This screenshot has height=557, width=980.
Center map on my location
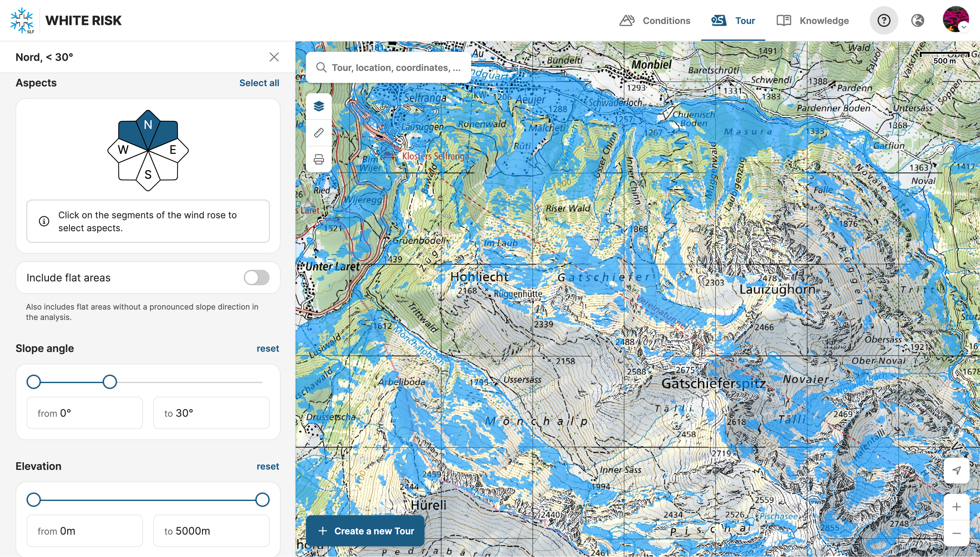[956, 470]
